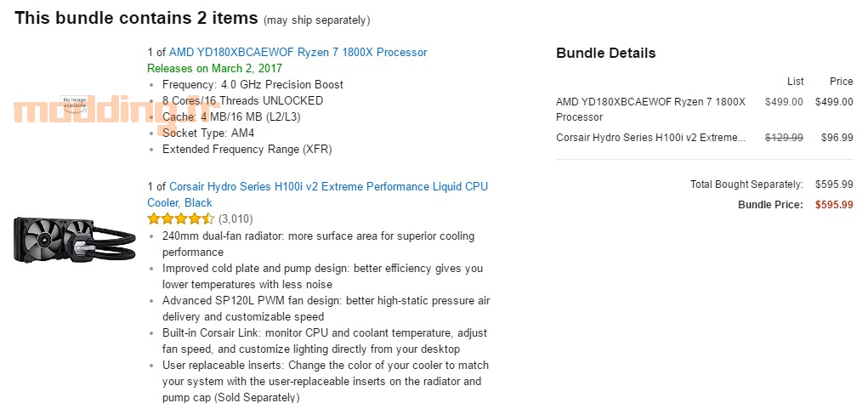Click the Bundle Details heading
This screenshot has height=403, width=868.
(605, 54)
